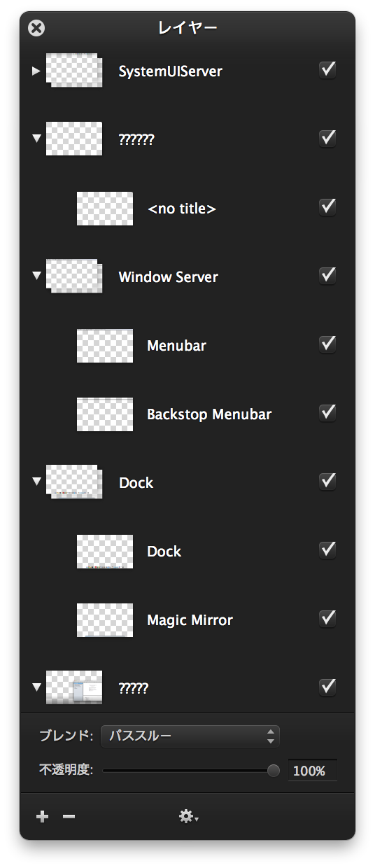Click the 不透明度 opacity slider knob
Screen dimensions: 375x868
tap(274, 771)
